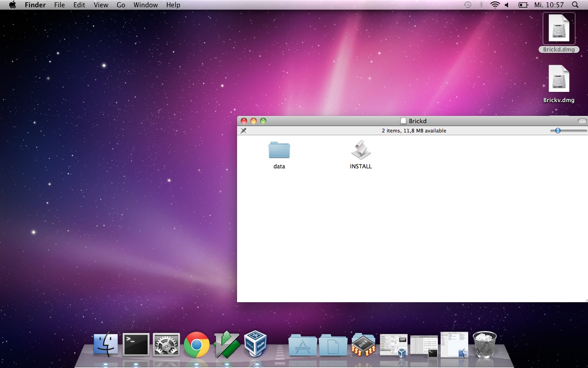This screenshot has width=588, height=368.
Task: Open the File menu
Action: (59, 5)
